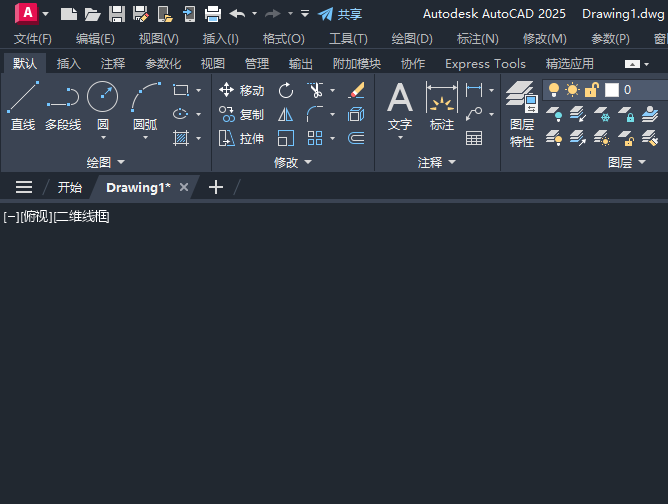Viewport: 668px width, 504px height.
Task: Select the Rotate tool
Action: click(286, 90)
